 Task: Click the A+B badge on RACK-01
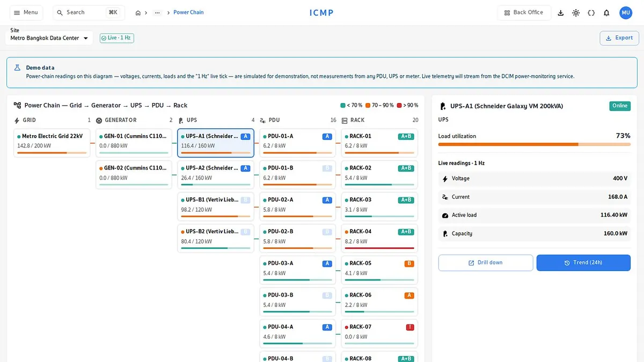[x=406, y=136]
